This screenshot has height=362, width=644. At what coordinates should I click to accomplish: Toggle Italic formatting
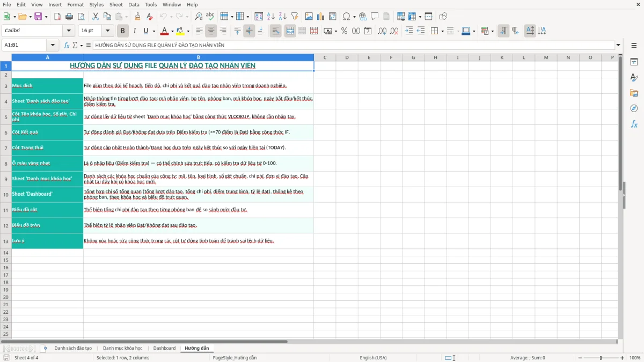(x=135, y=31)
